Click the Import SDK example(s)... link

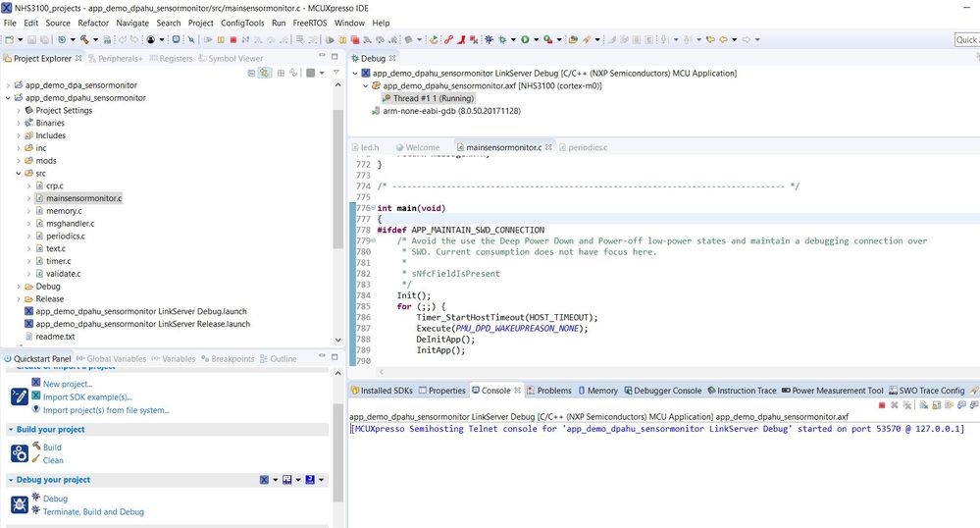click(87, 397)
